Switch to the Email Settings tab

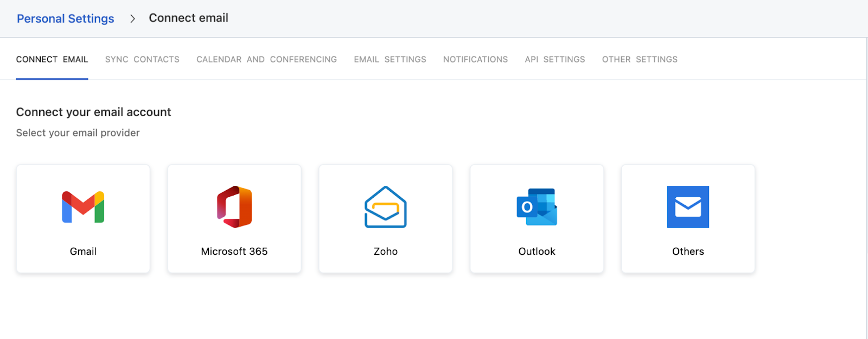pyautogui.click(x=390, y=59)
